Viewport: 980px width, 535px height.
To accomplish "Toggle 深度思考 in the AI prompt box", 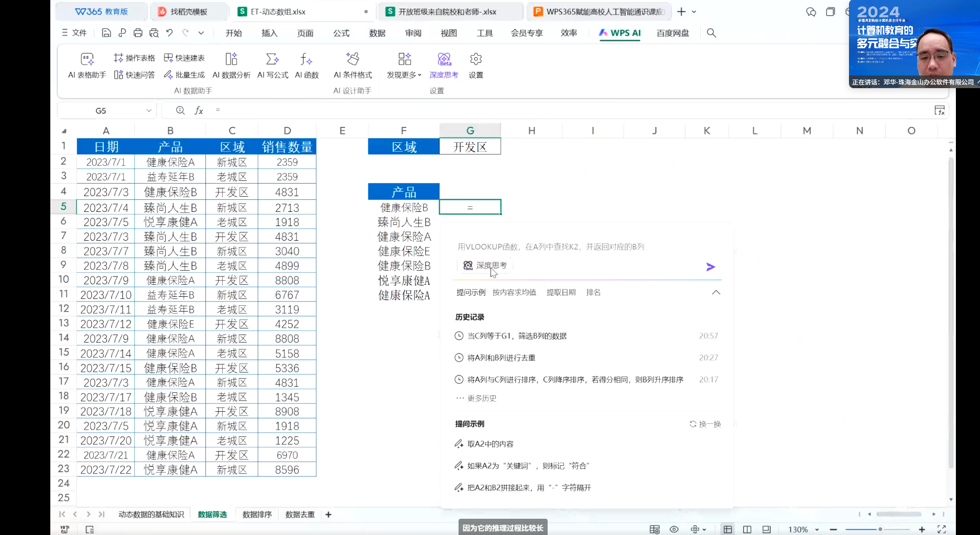I will pyautogui.click(x=485, y=266).
